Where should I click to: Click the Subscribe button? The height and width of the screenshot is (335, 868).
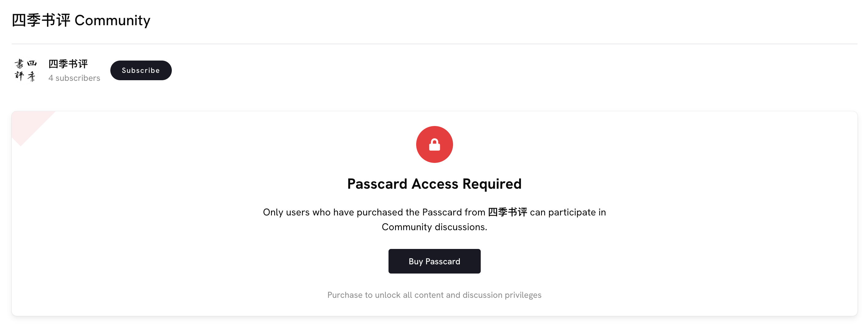141,70
